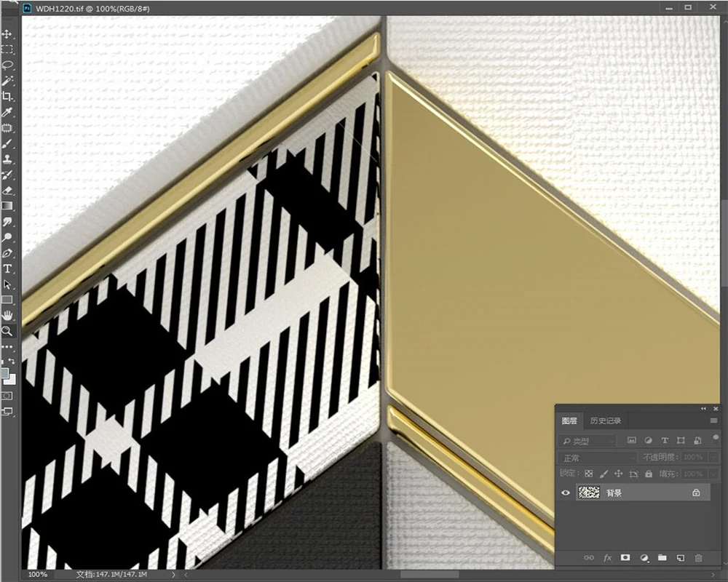Click the 100% zoom level field
Viewport: 728px width, 582px height.
point(38,575)
